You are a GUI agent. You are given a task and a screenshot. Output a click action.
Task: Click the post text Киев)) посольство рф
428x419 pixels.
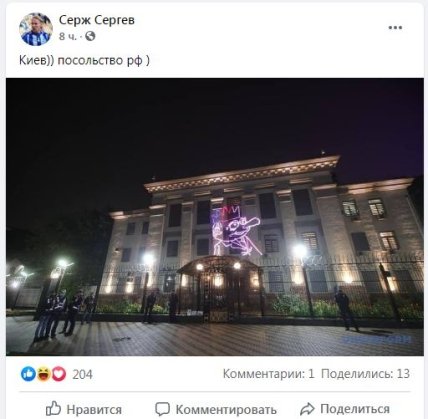pos(84,60)
